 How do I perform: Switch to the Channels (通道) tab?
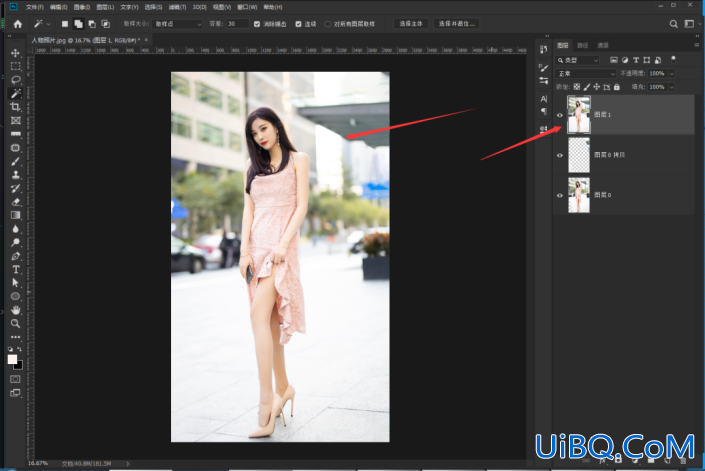[603, 45]
